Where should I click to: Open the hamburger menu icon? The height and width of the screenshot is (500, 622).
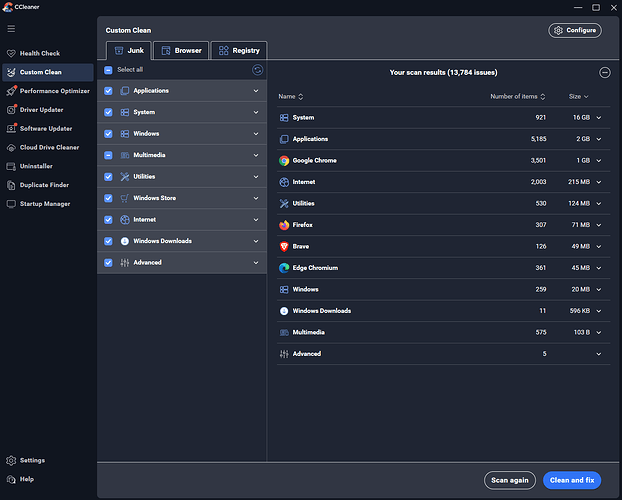pyautogui.click(x=11, y=29)
